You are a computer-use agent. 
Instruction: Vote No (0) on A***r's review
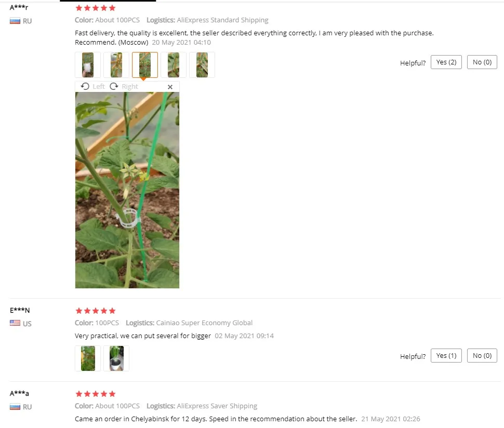tap(482, 62)
